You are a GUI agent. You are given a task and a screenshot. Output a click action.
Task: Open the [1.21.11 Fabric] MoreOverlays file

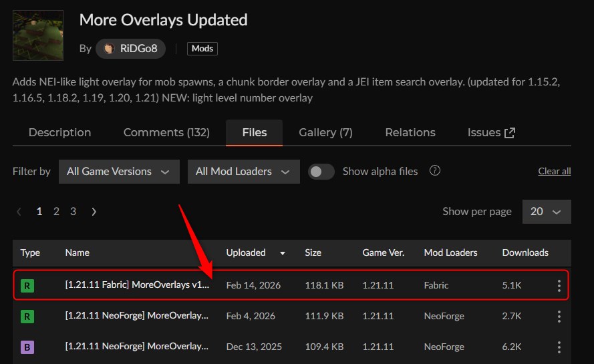[x=137, y=285]
